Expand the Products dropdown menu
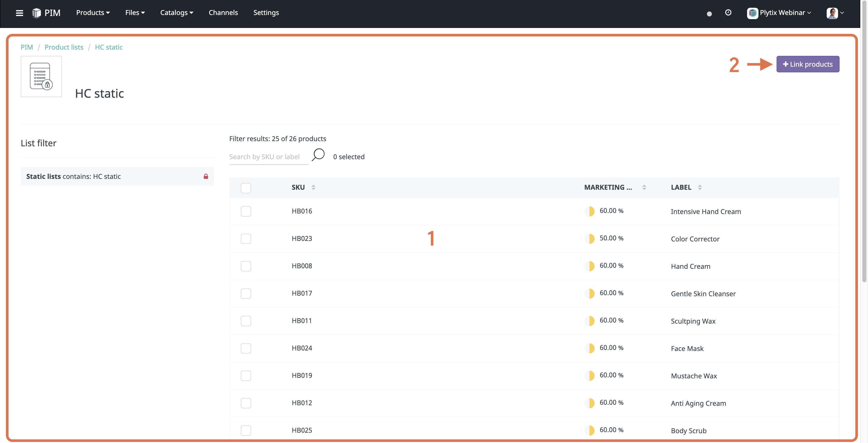868x443 pixels. pos(93,12)
